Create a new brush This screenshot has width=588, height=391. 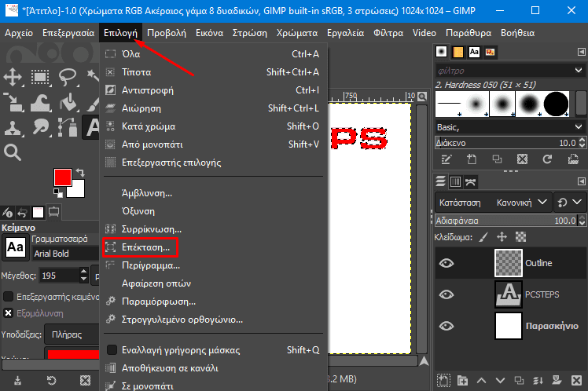point(472,159)
